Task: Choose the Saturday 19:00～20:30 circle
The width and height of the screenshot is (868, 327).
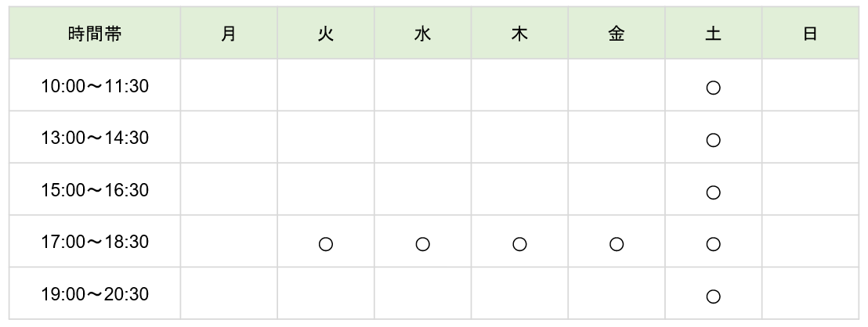Action: 713,296
